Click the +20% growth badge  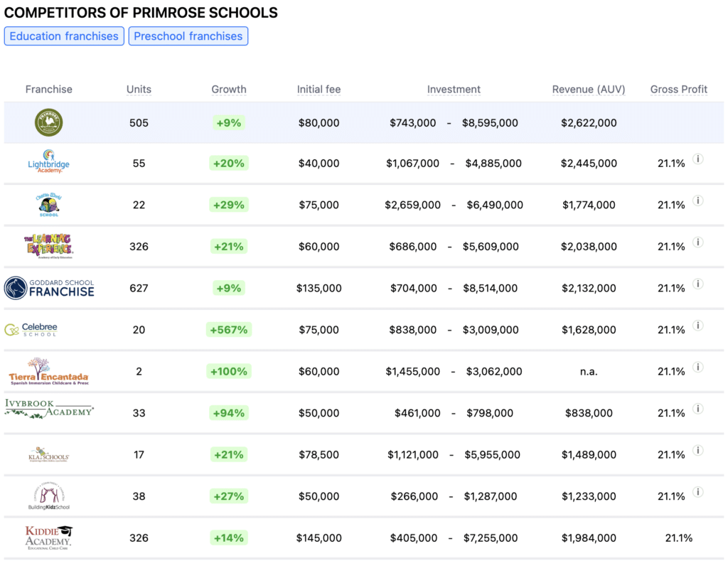(229, 163)
